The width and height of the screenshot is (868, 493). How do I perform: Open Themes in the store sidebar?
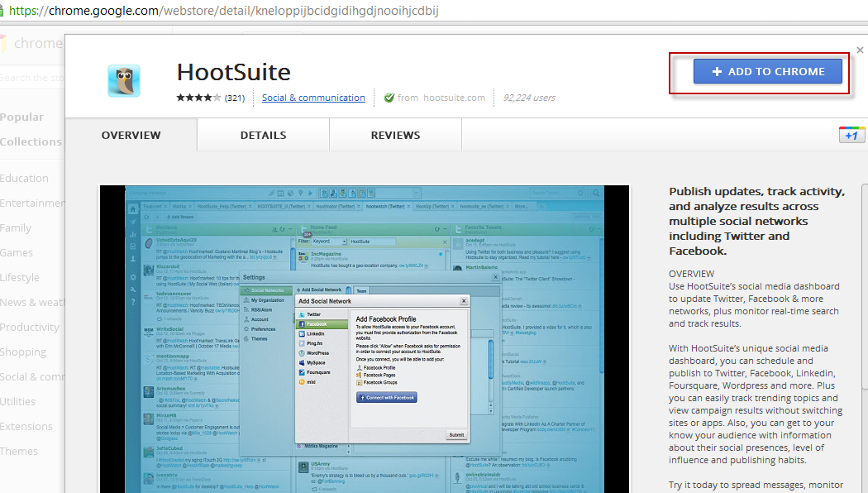pyautogui.click(x=19, y=452)
